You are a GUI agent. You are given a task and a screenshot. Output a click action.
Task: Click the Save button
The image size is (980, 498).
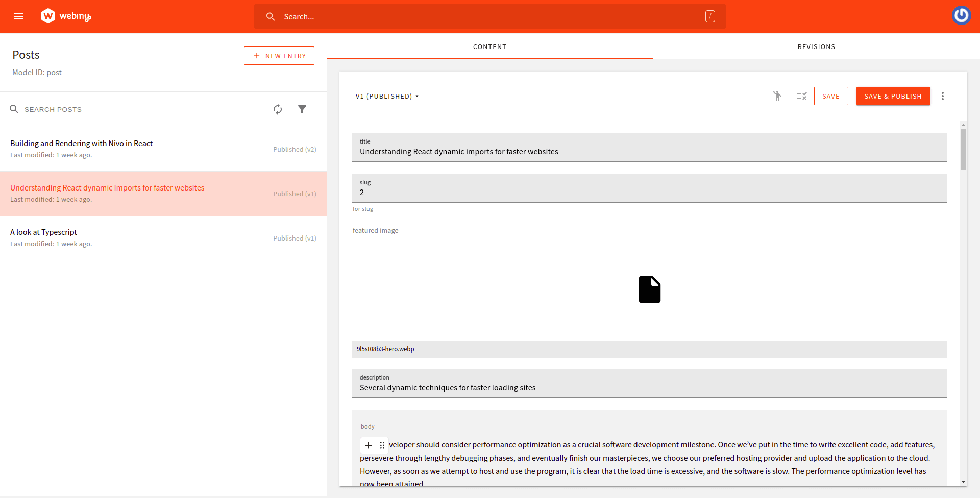(x=830, y=96)
